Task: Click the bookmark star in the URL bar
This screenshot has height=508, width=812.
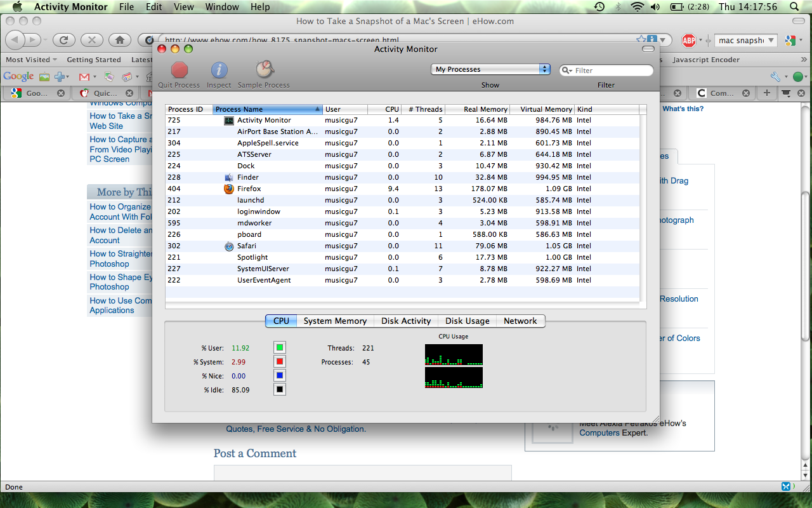Action: (641, 40)
